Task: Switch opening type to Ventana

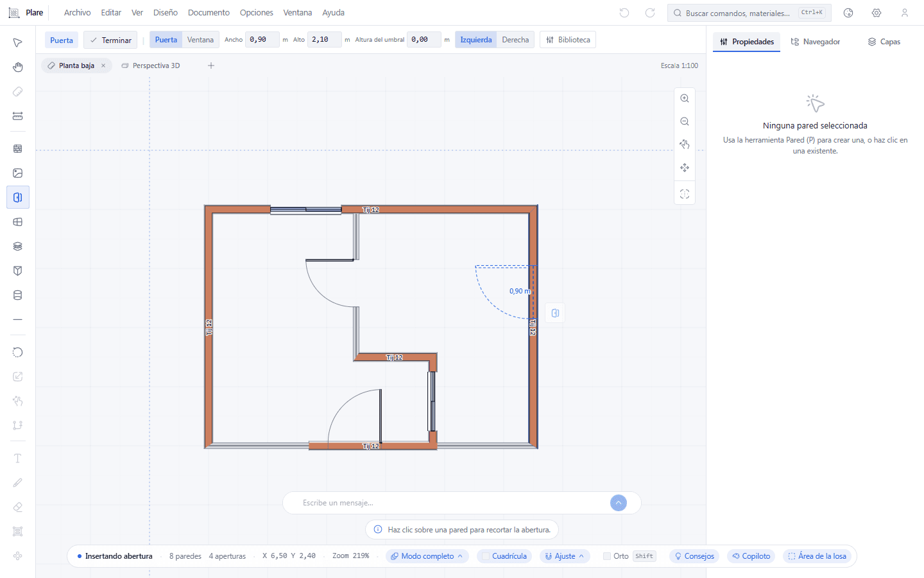Action: [200, 40]
